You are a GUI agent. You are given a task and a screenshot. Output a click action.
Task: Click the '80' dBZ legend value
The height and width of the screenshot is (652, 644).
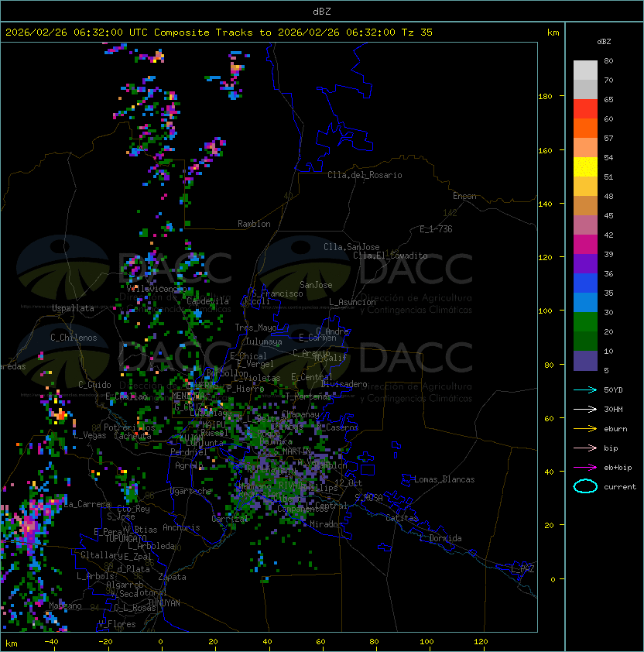click(x=608, y=60)
